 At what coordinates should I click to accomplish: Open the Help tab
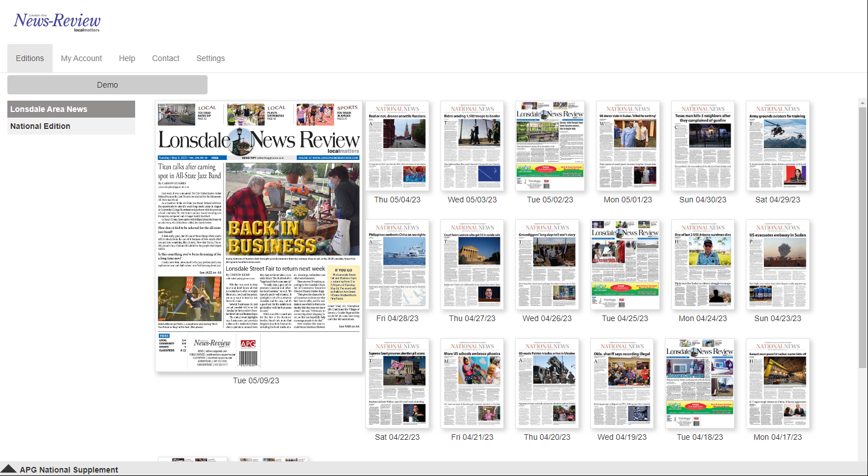(x=127, y=58)
